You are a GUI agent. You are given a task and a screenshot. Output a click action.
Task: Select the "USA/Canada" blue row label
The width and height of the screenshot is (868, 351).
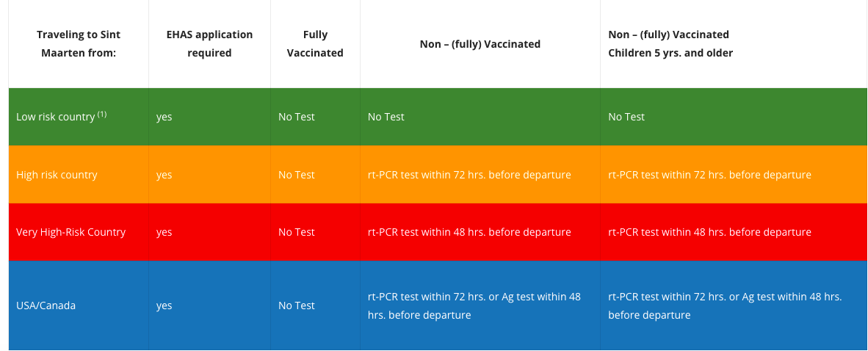pos(46,305)
